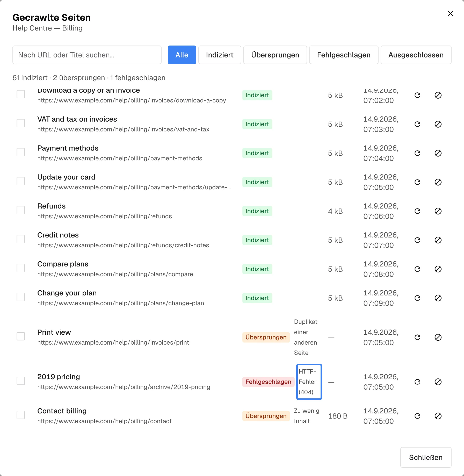Re-crawl the Payment methods page

click(417, 153)
